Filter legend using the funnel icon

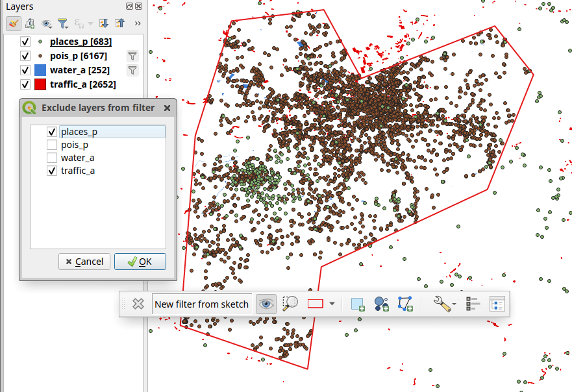[62, 23]
